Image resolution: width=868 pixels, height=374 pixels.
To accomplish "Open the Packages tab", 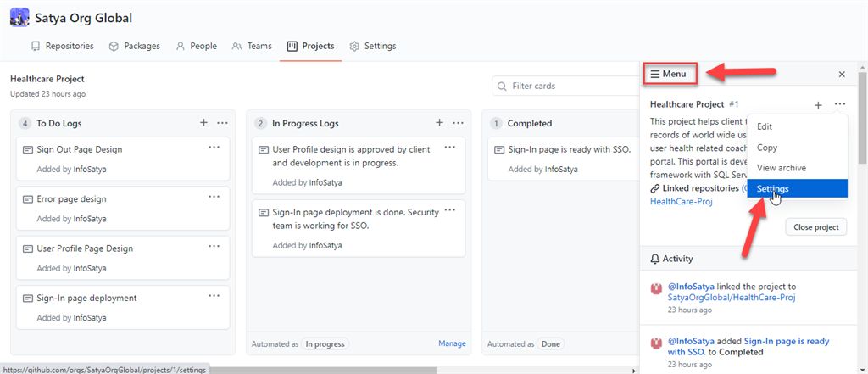I will [135, 46].
